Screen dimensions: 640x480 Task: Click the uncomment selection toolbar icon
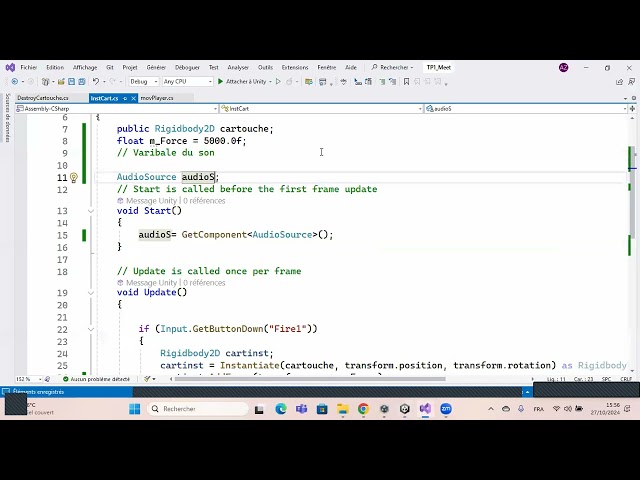point(392,82)
